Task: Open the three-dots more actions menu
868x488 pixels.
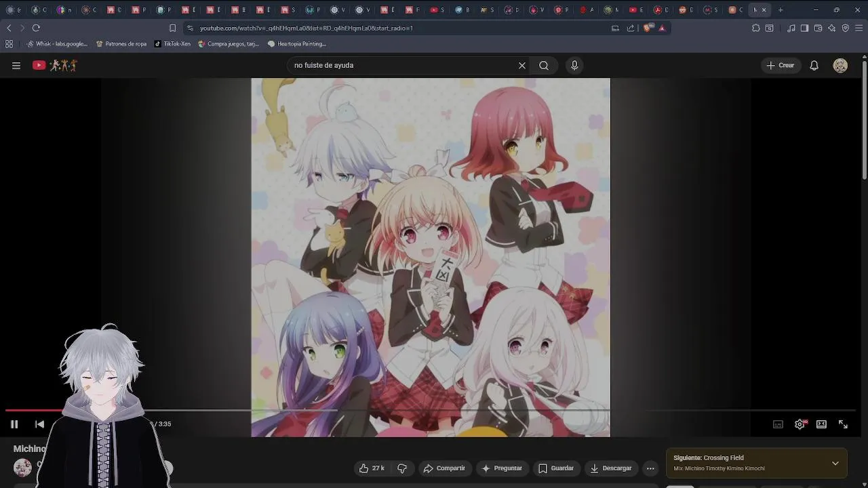Action: coord(650,468)
